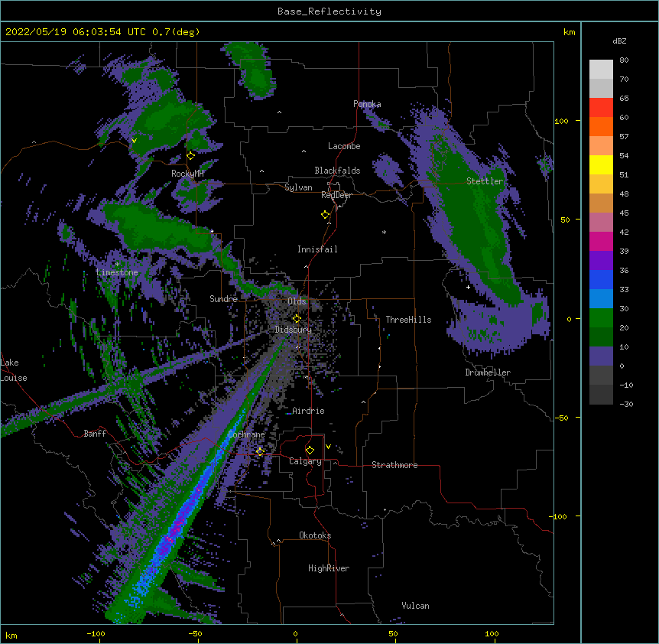The height and width of the screenshot is (644, 659).
Task: Click the yellow diamond marker above Didsbury
Action: click(297, 318)
